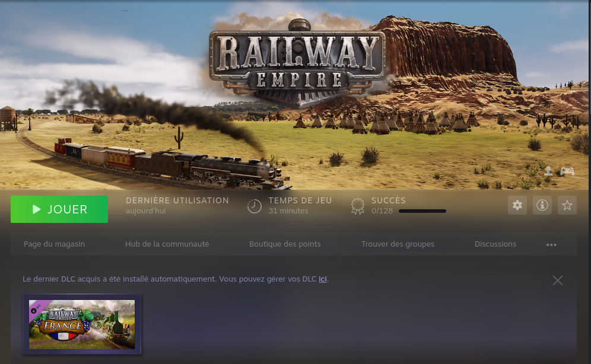Image resolution: width=591 pixels, height=364 pixels.
Task: Click the SUCCÈS achievements heading
Action: (388, 200)
